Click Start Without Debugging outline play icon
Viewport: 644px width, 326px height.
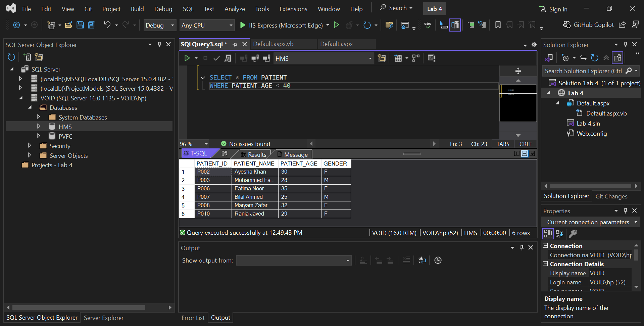[336, 25]
